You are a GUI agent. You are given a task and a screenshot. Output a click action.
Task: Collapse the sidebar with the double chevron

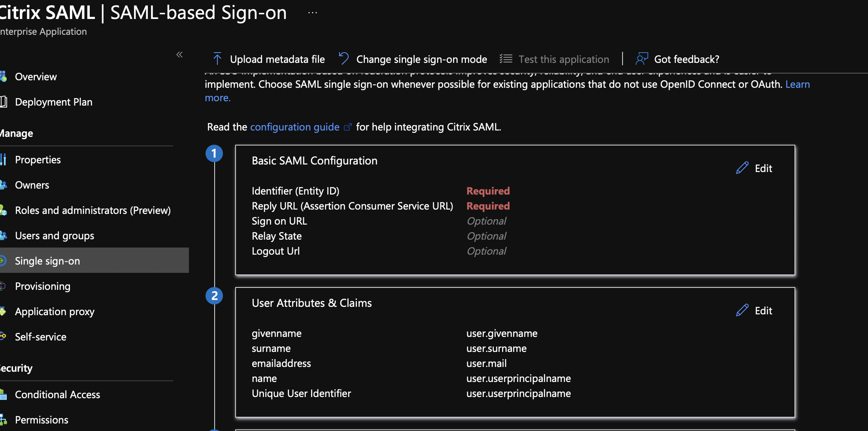point(179,55)
